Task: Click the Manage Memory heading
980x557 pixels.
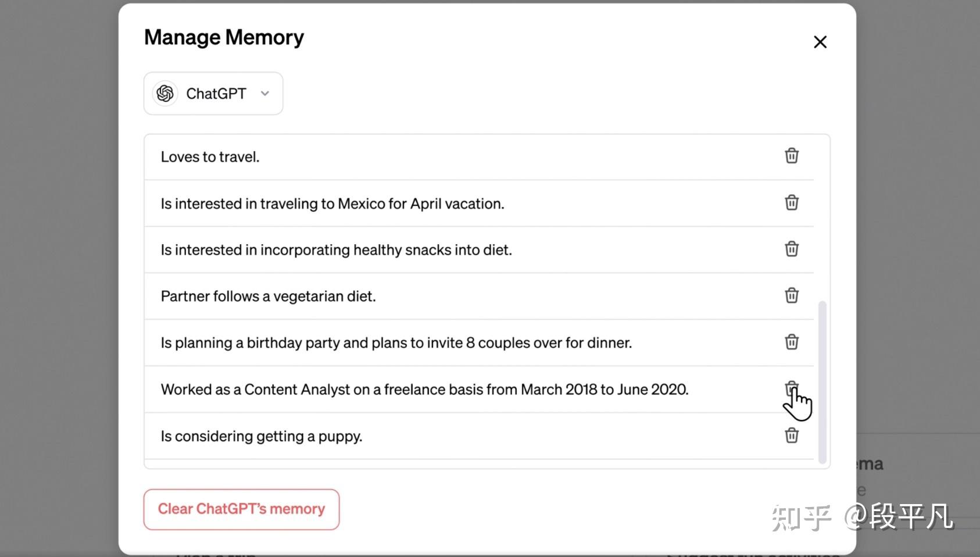Action: point(224,38)
